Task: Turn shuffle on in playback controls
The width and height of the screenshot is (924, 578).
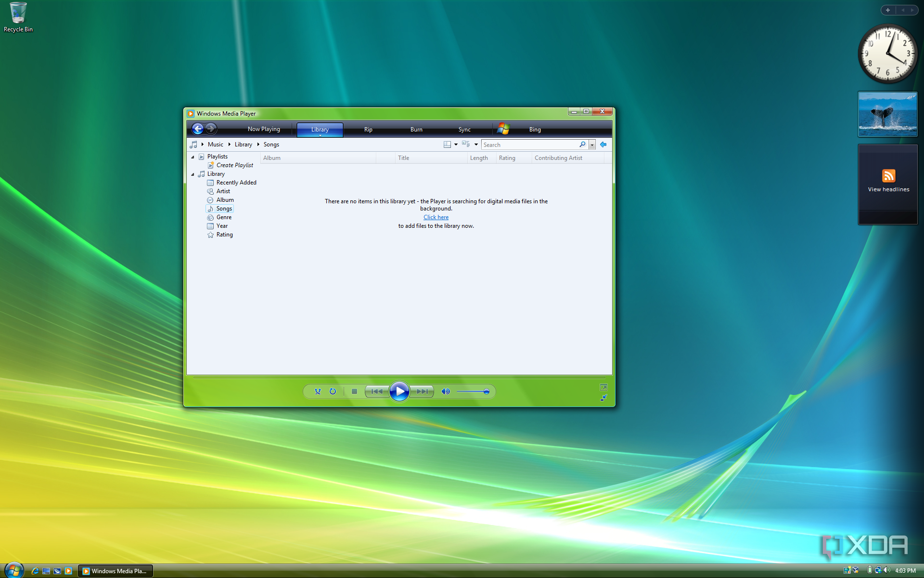Action: [x=318, y=392]
